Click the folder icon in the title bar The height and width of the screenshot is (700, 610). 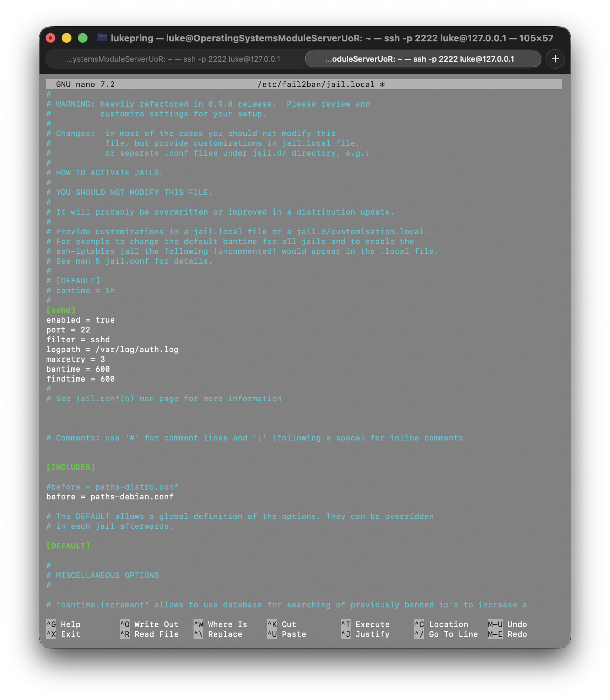(x=102, y=38)
